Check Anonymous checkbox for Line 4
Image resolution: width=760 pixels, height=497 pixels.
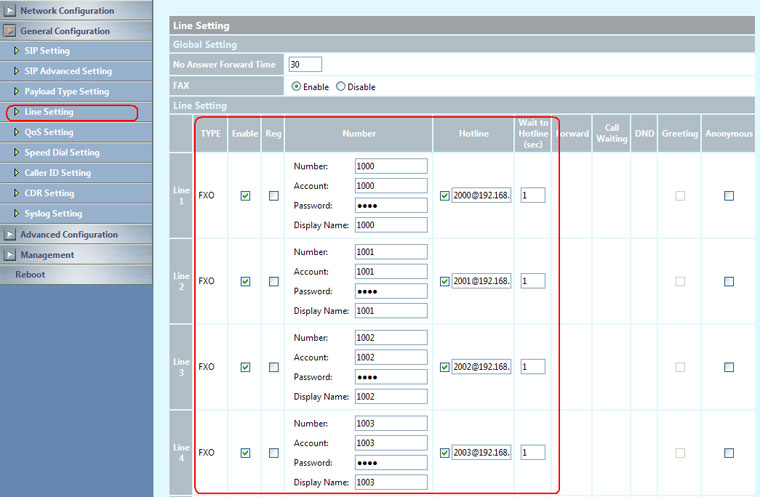click(728, 453)
